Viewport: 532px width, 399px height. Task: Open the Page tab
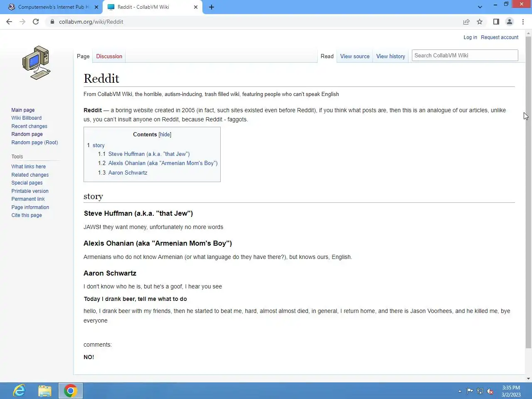click(83, 56)
